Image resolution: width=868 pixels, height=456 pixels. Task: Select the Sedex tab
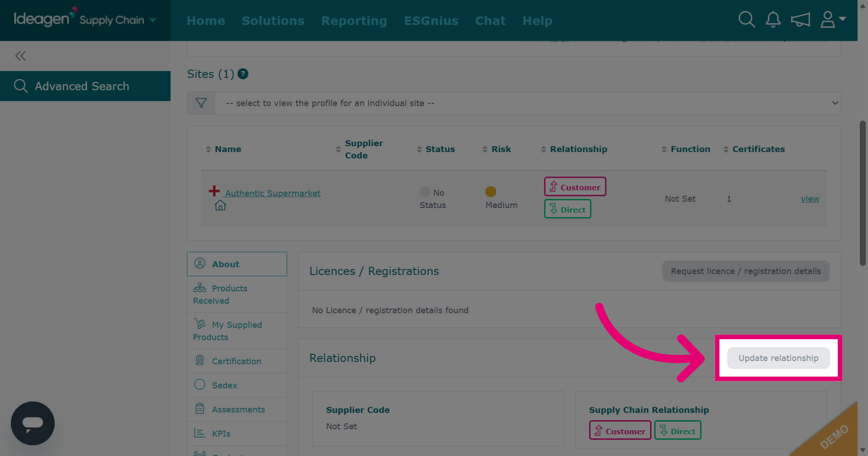[237, 385]
